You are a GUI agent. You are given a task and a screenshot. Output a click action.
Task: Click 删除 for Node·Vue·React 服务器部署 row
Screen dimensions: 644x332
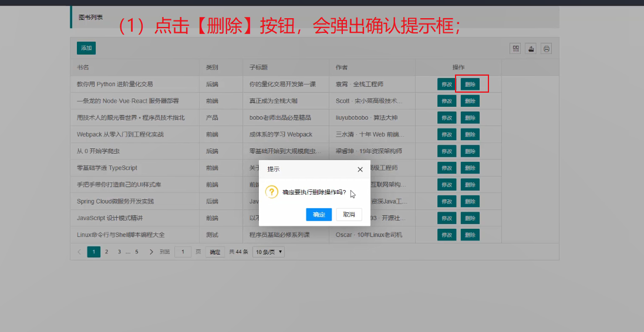(470, 101)
